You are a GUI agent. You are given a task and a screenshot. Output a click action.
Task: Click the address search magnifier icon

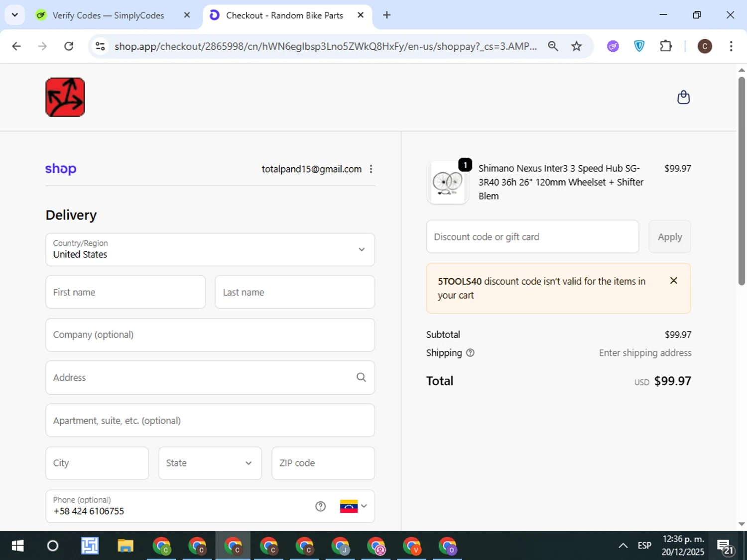(361, 377)
